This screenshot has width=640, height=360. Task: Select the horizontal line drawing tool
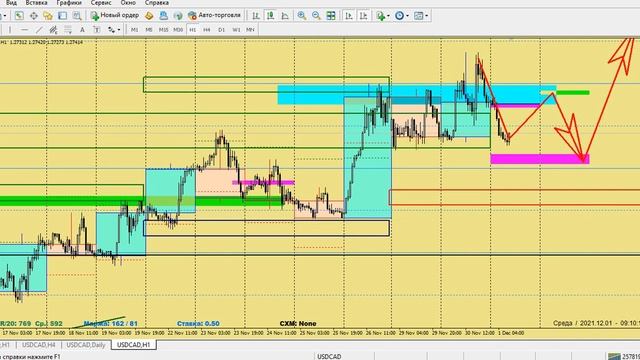pos(24,30)
